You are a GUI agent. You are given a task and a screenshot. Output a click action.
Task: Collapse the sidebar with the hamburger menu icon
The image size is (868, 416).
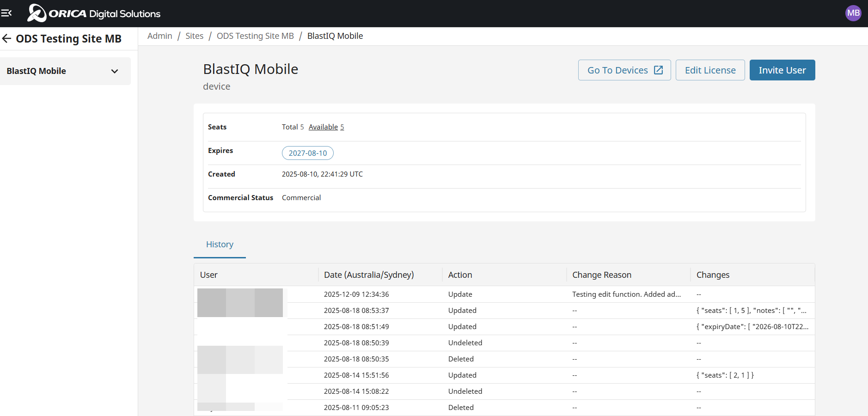tap(6, 13)
